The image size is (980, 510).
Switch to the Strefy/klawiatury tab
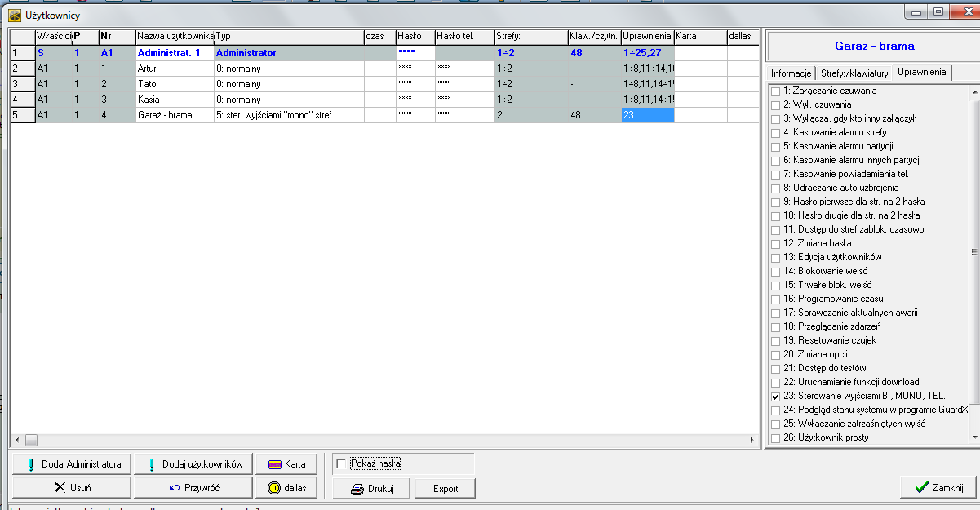[x=854, y=73]
